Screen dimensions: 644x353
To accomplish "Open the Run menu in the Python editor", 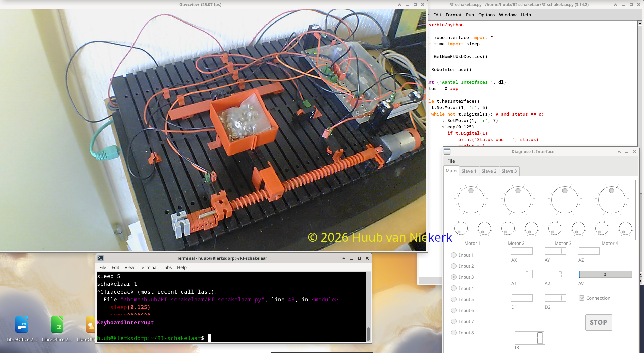I will [x=470, y=15].
